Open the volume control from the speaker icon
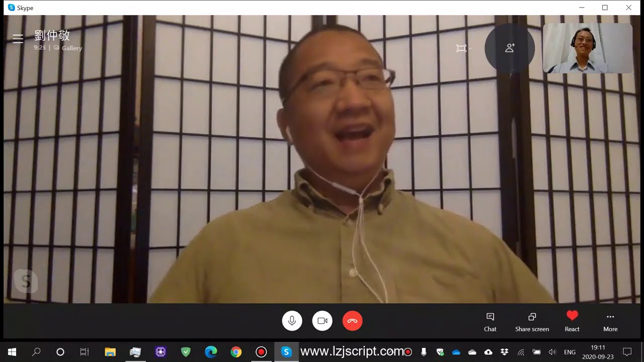Viewport: 644px width, 362px height. click(x=552, y=352)
